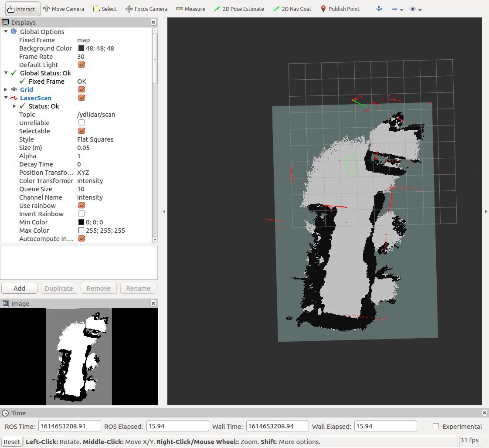Viewport: 489px width, 448px height.
Task: Select the Publish Point tool
Action: (340, 9)
